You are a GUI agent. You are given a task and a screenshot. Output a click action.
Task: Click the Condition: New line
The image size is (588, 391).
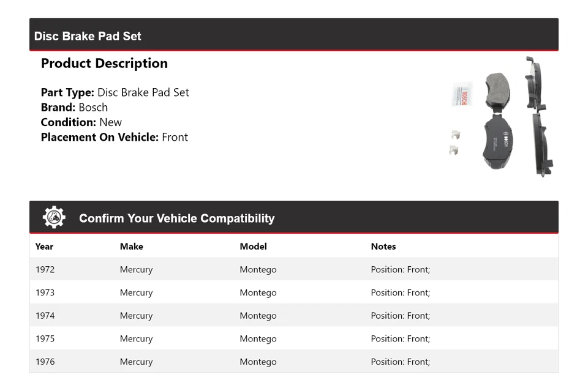click(x=81, y=122)
